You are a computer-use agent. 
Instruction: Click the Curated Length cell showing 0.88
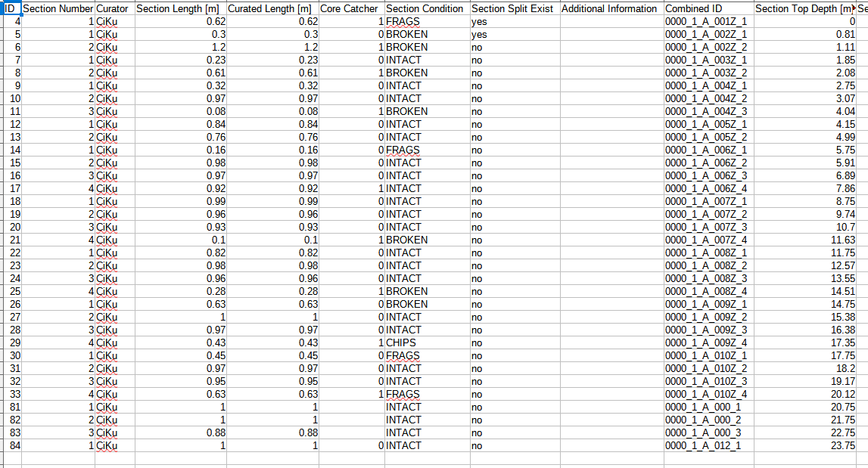[299, 432]
